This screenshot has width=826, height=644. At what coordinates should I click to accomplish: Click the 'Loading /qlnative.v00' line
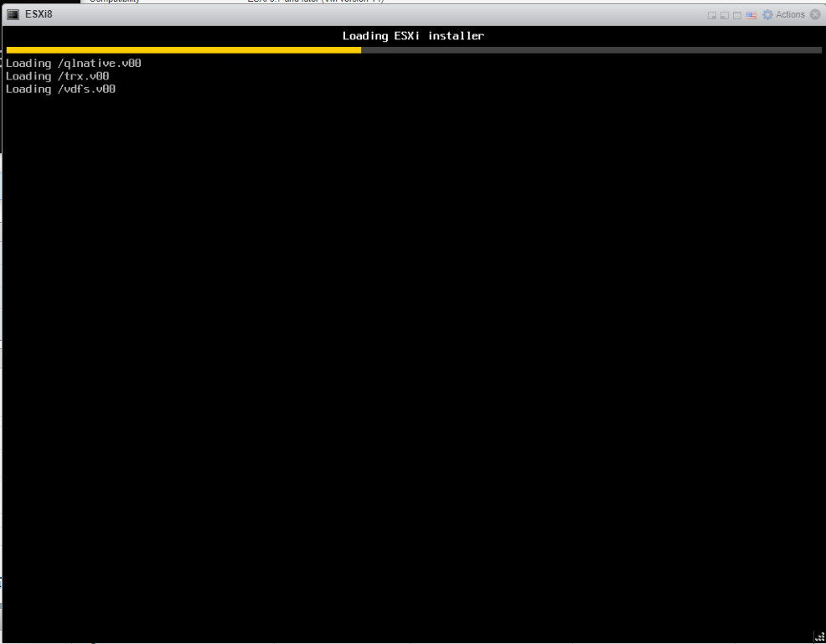pos(73,63)
